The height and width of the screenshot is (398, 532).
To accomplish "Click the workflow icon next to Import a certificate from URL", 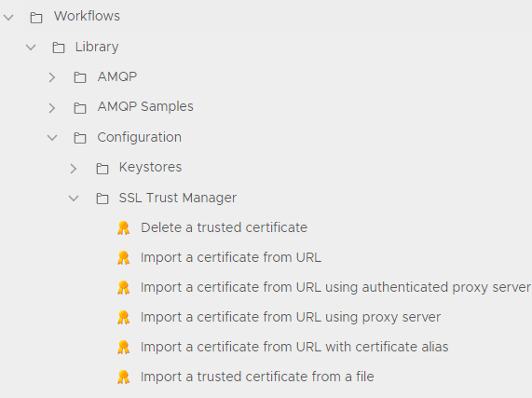I will point(123,258).
